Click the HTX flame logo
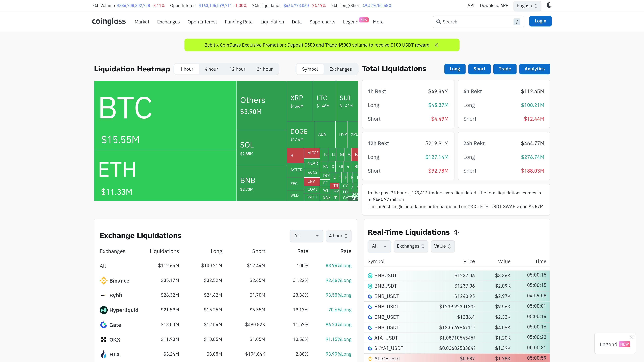Screen dimensions: 644x362 (103, 354)
